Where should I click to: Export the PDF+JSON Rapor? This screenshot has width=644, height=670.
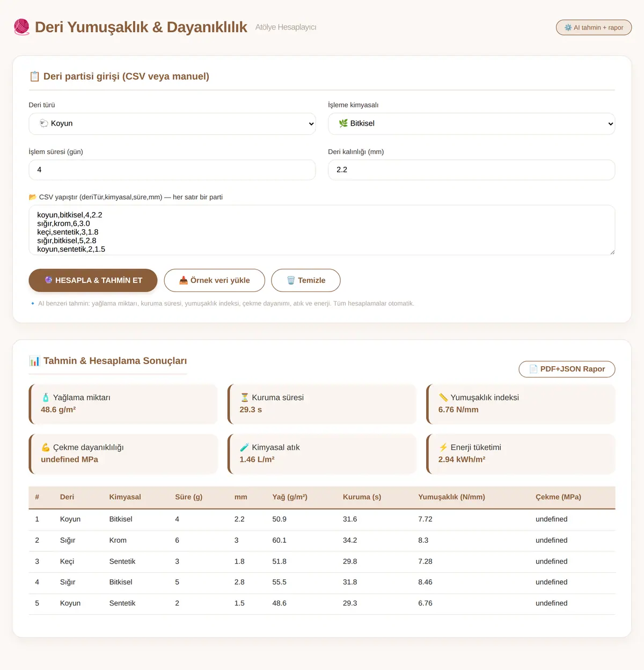click(x=567, y=369)
